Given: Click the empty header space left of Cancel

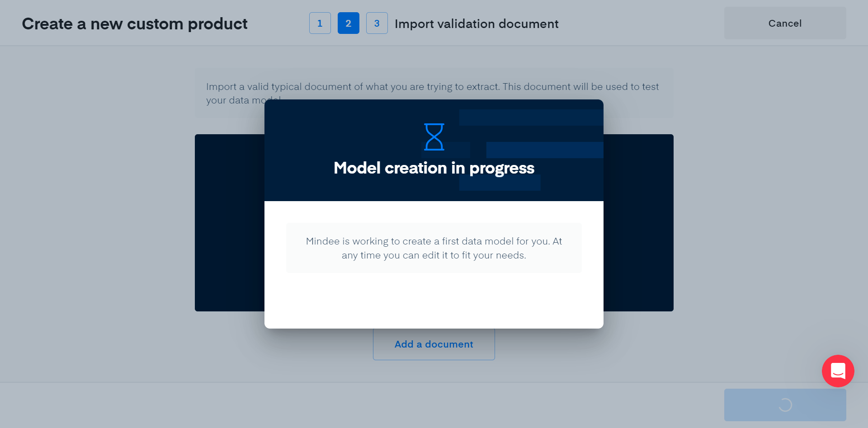Looking at the screenshot, I should [642, 24].
